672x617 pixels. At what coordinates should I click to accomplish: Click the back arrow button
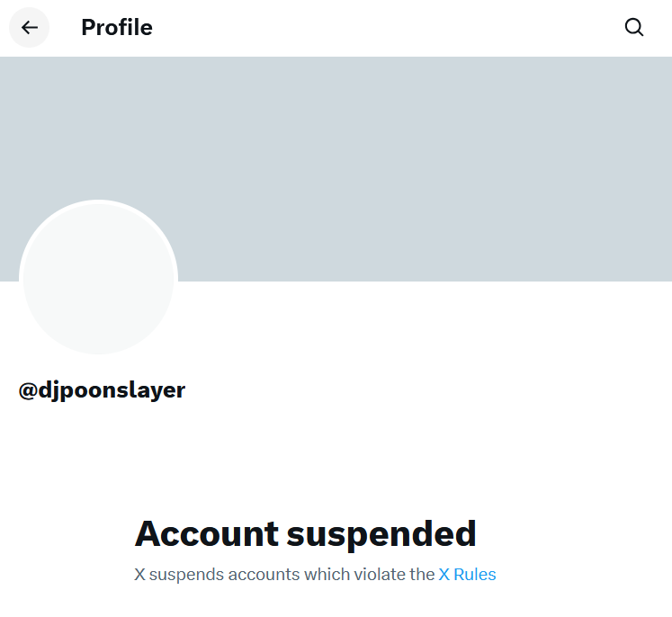30,28
